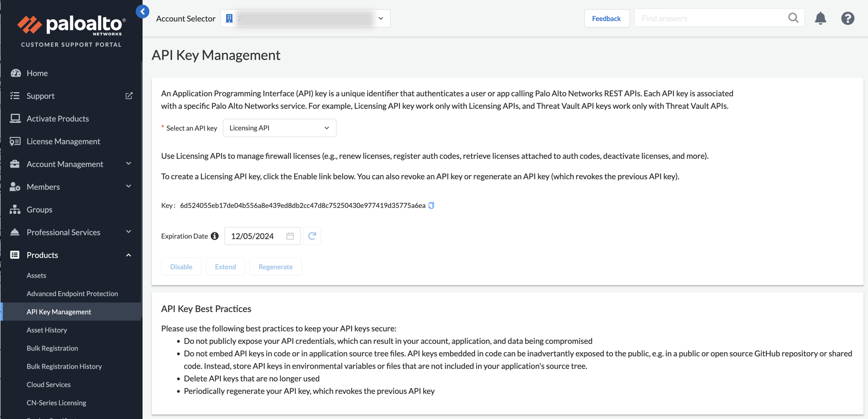Open the Support external link icon
The height and width of the screenshot is (419, 868).
pyautogui.click(x=129, y=96)
